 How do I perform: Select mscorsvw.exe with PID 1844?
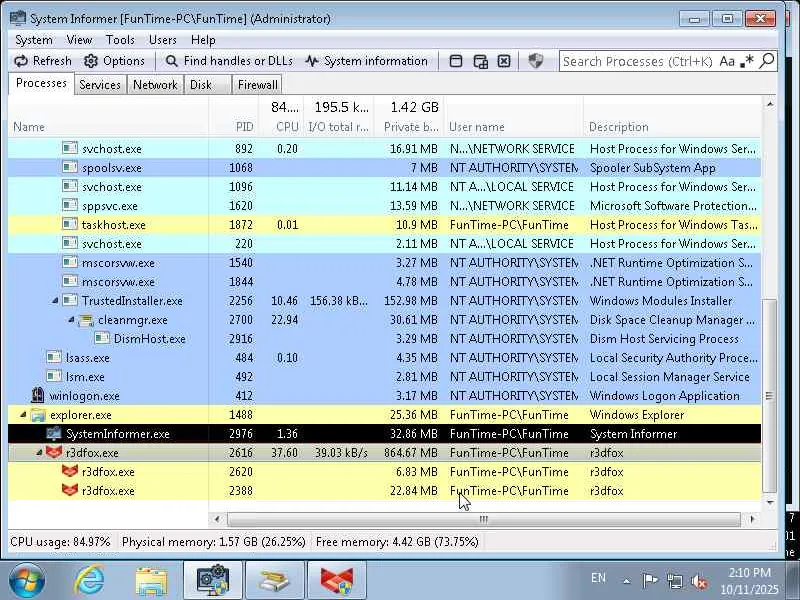(x=384, y=282)
